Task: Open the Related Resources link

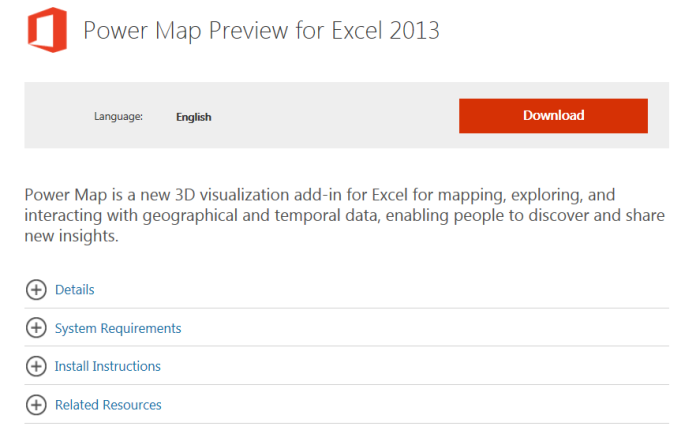Action: (x=108, y=405)
